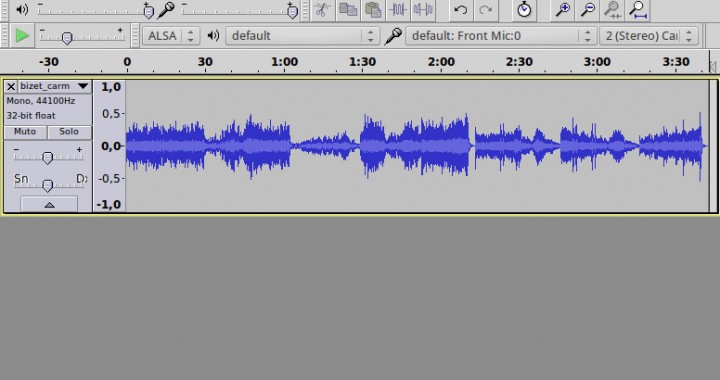Viewport: 720px width, 380px height.
Task: Click the play-at-speed slider handle
Action: tap(67, 38)
